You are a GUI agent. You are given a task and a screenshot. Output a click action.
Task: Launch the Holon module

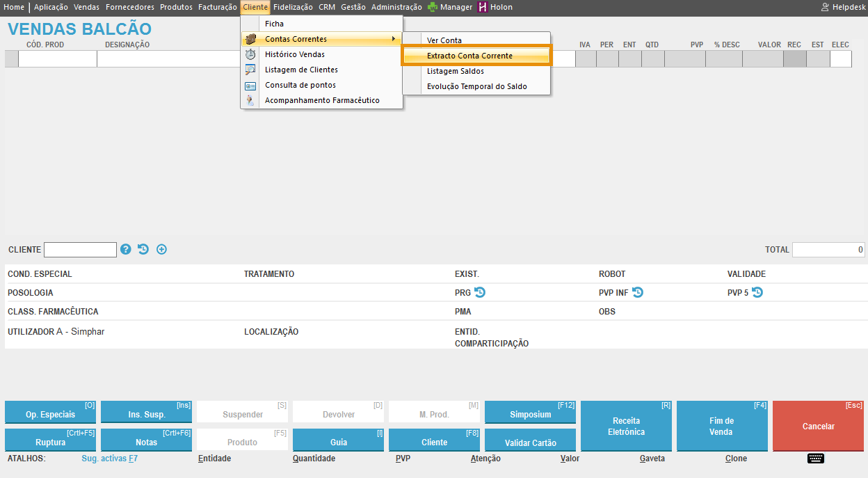click(495, 7)
